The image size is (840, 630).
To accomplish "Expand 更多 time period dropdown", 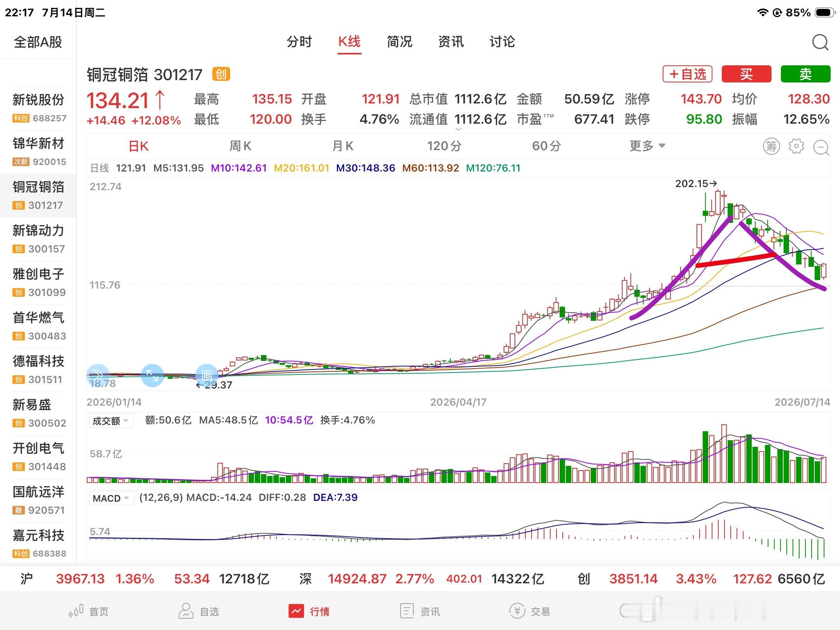I will tap(647, 146).
